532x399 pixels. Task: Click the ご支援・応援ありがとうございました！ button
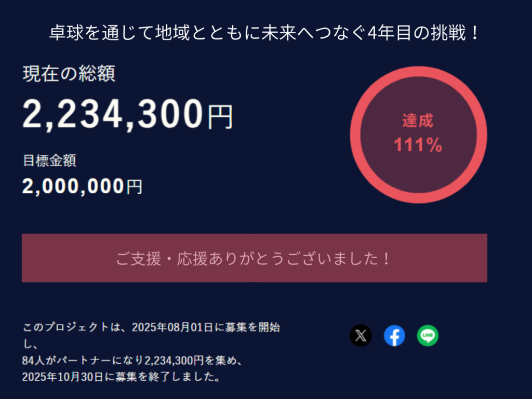254,258
